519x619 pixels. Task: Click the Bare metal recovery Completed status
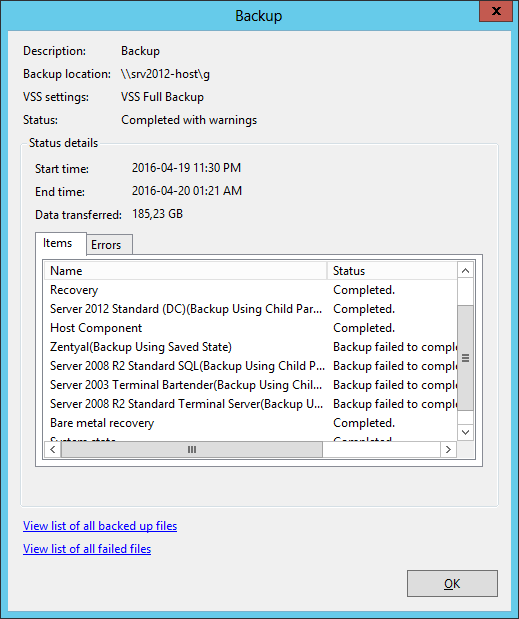click(x=364, y=422)
